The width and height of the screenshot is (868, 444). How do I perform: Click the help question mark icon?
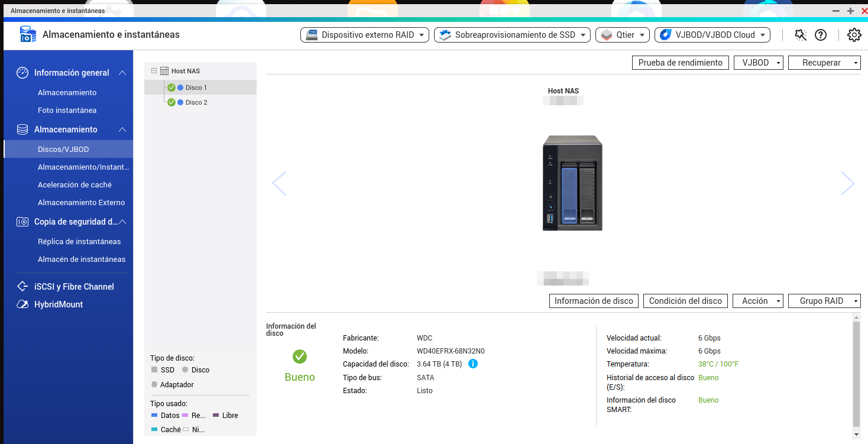click(x=820, y=35)
